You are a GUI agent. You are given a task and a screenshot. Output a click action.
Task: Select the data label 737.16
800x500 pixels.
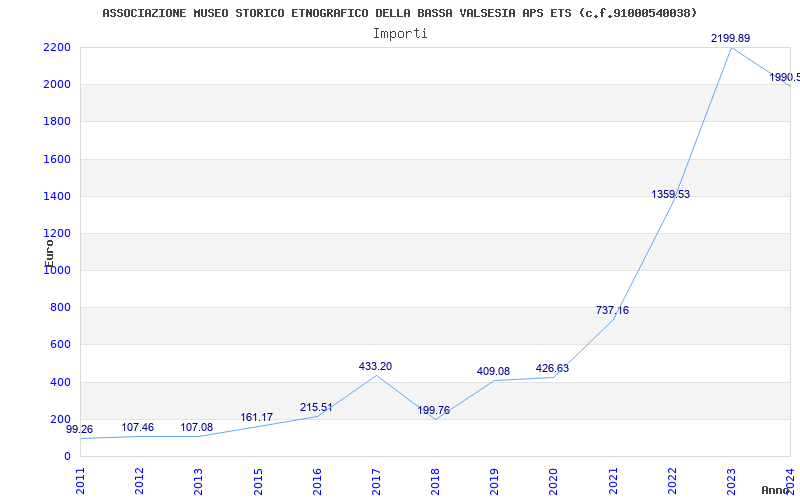tap(612, 310)
